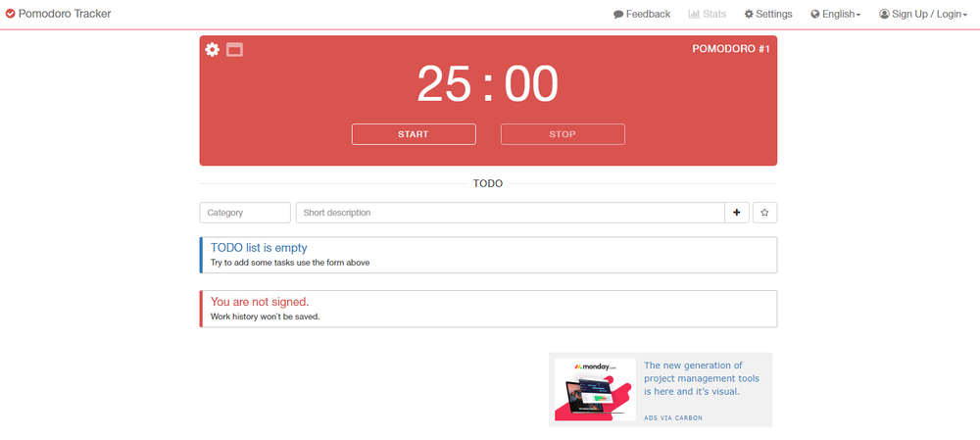
Task: Click the STOP button
Action: point(563,134)
